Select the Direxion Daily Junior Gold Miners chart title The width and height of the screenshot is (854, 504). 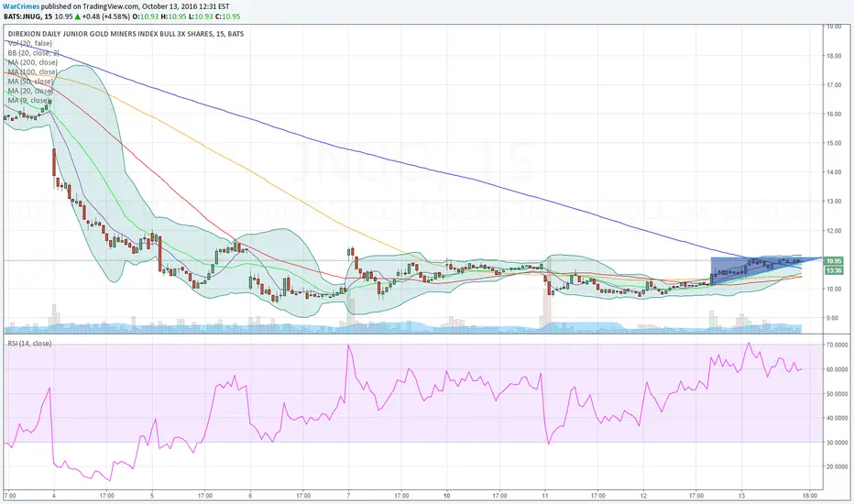pyautogui.click(x=126, y=34)
